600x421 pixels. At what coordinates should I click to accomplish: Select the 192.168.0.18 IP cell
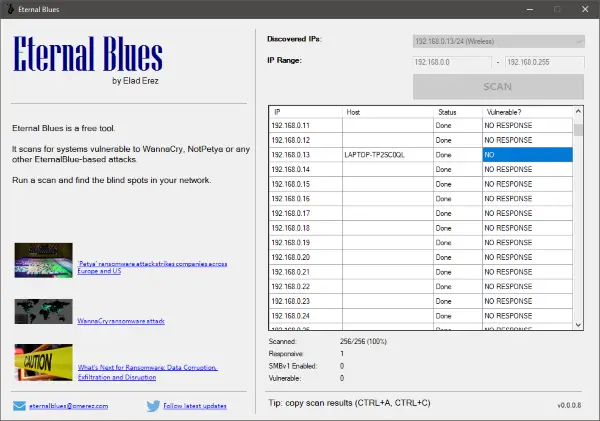click(x=306, y=228)
